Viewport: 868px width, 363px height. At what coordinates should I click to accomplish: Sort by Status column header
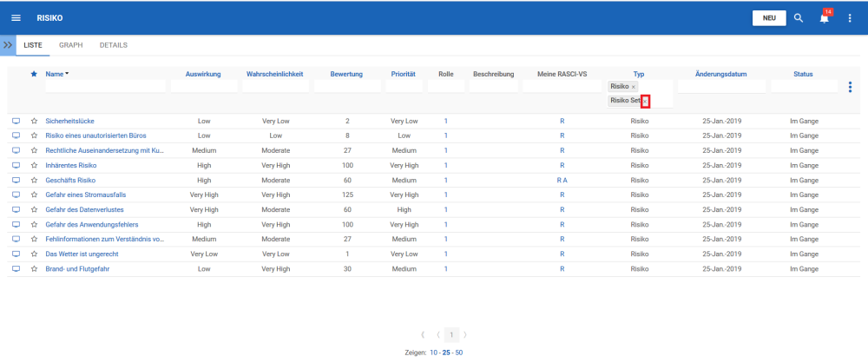coord(803,74)
